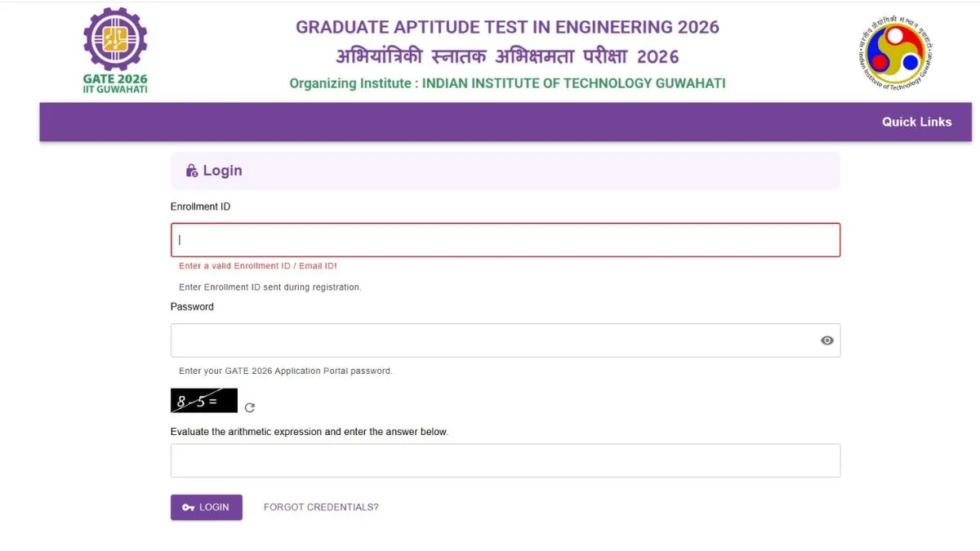Click the Graduate Aptitude Test header title
This screenshot has width=980, height=551.
click(x=507, y=27)
